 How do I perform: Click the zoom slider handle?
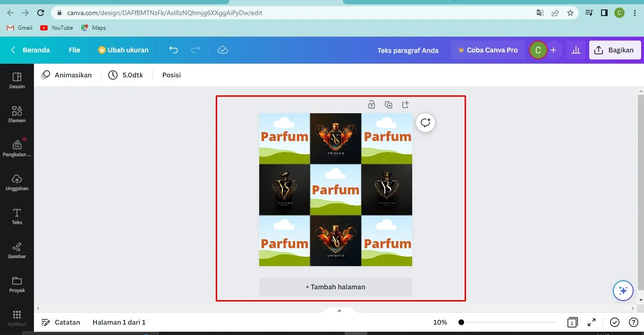[x=461, y=322]
